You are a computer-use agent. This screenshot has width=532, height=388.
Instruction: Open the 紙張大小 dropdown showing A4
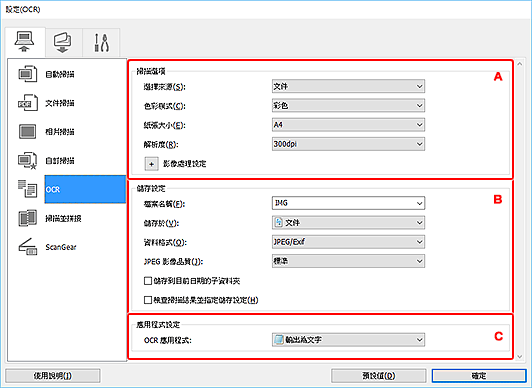pos(348,125)
